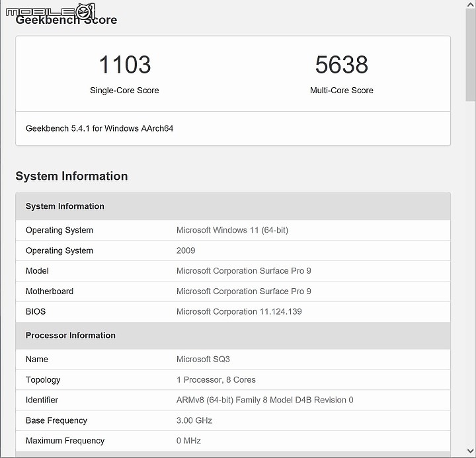Click the vertical scrollbar thumb
The height and width of the screenshot is (458, 476).
coord(471,55)
